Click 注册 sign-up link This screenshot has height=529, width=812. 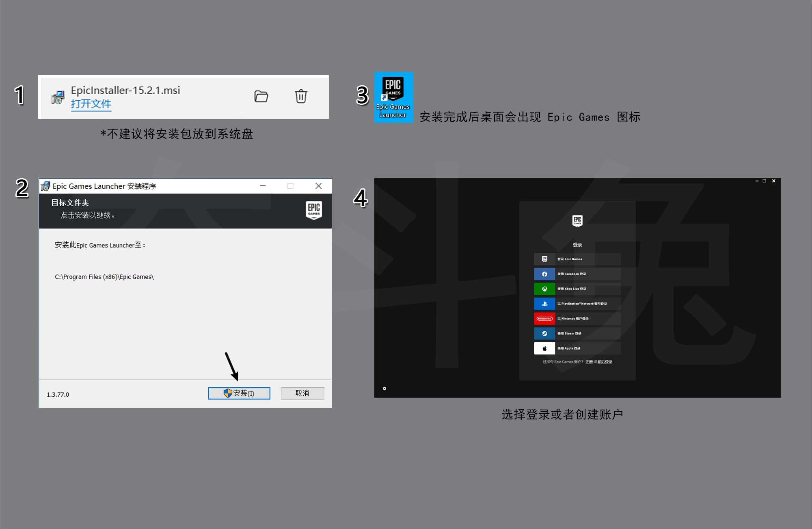[x=589, y=362]
